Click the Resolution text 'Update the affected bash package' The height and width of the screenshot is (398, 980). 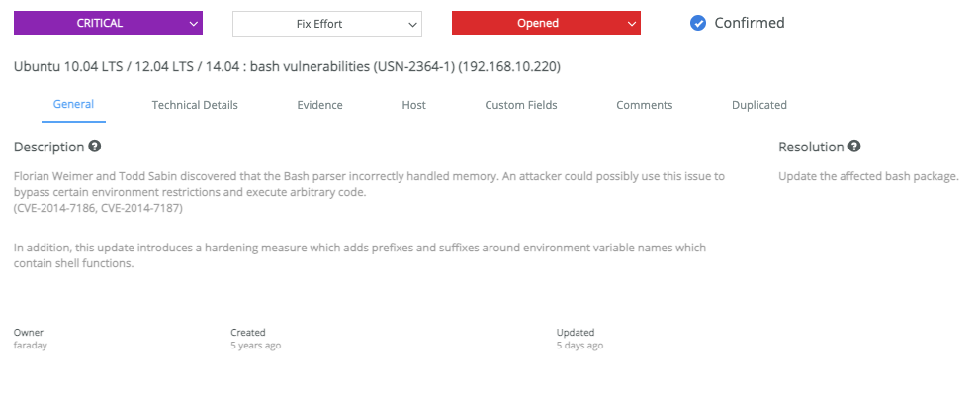click(x=869, y=176)
